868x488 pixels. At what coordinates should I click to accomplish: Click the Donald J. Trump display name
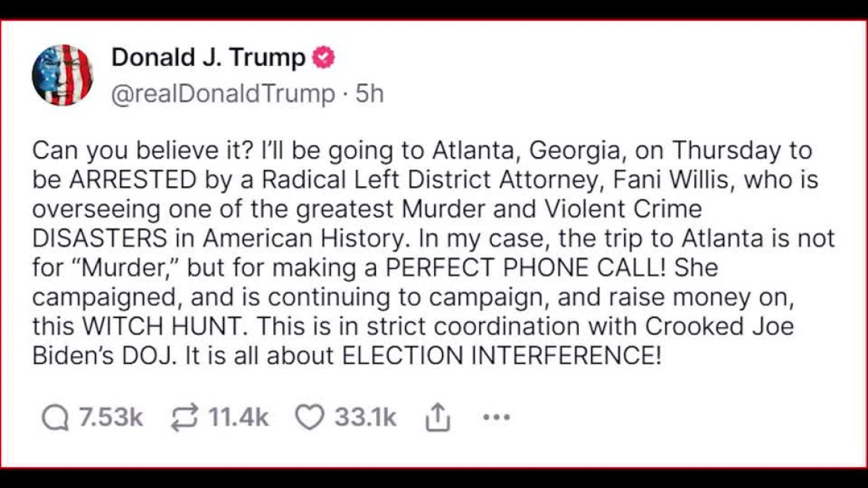pyautogui.click(x=208, y=57)
